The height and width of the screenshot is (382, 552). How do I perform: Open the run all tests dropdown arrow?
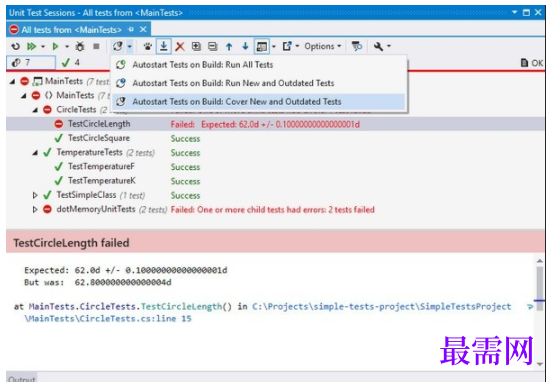click(43, 46)
